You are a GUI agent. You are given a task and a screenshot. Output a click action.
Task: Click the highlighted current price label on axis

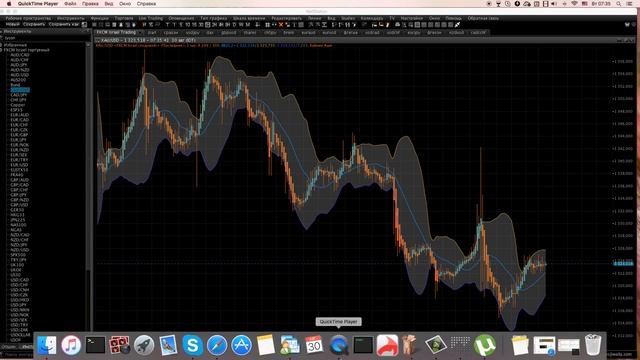(x=623, y=263)
